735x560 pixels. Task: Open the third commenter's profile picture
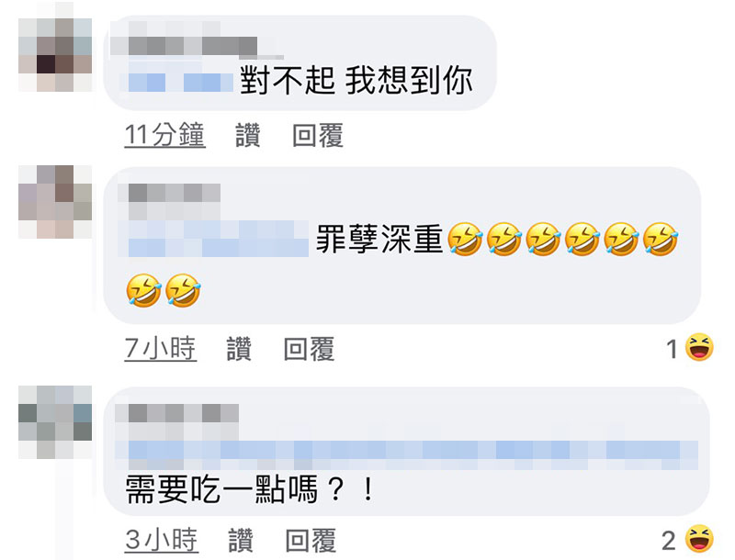[55, 422]
